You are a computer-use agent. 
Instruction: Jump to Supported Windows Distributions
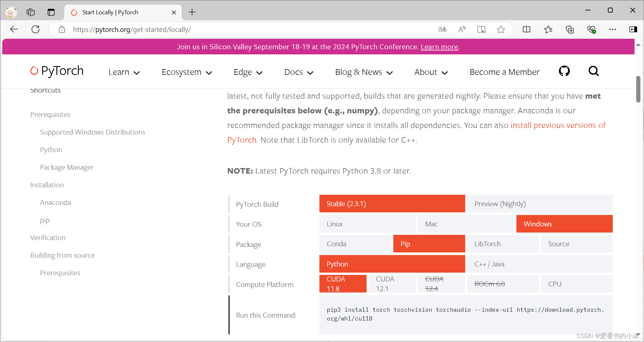coord(92,132)
